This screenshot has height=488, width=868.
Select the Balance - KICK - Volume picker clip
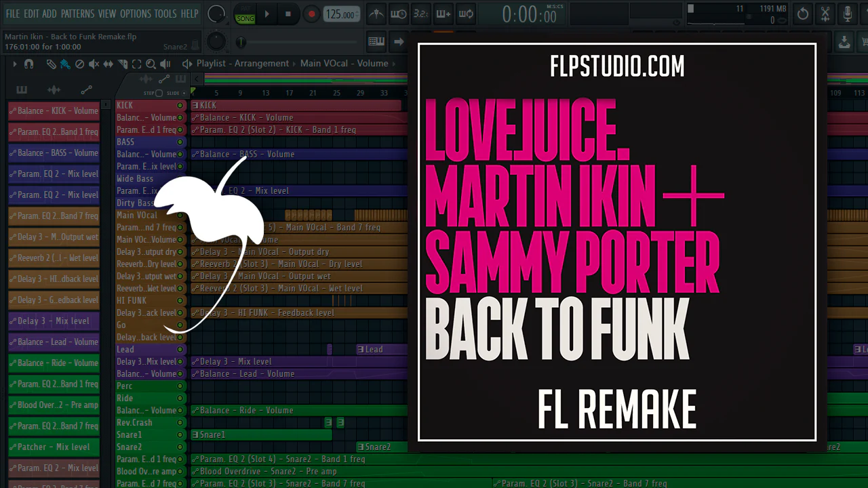click(x=54, y=111)
